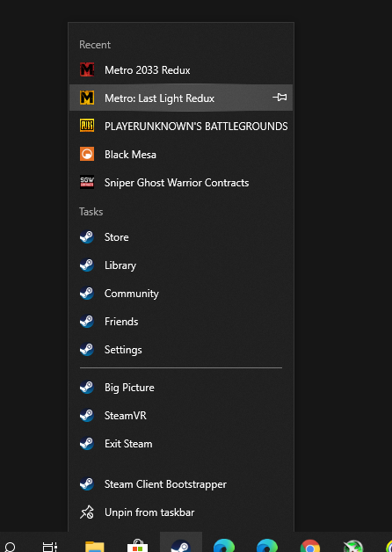392x552 pixels.
Task: Click the orange Black Mesa lambda icon
Action: tap(87, 154)
